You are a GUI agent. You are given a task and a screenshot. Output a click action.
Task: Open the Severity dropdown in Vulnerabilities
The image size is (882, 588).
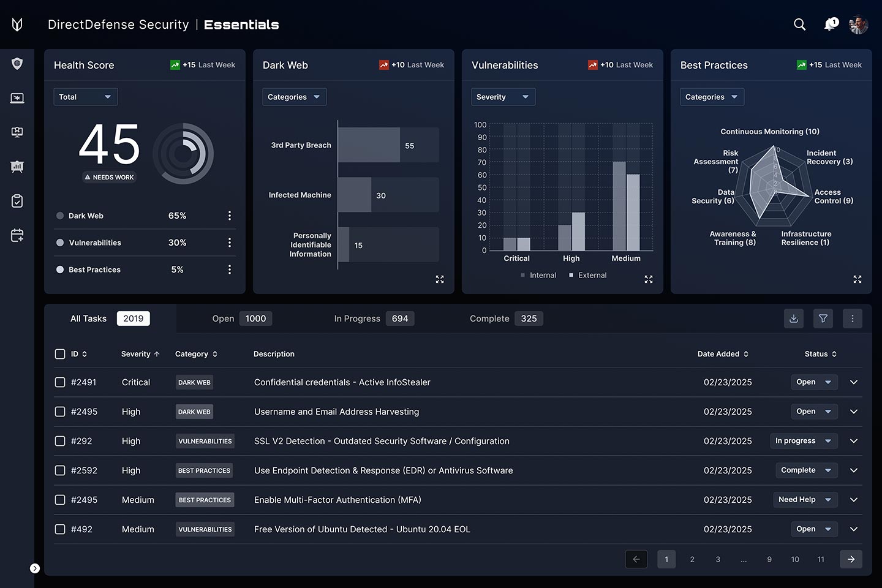(503, 97)
